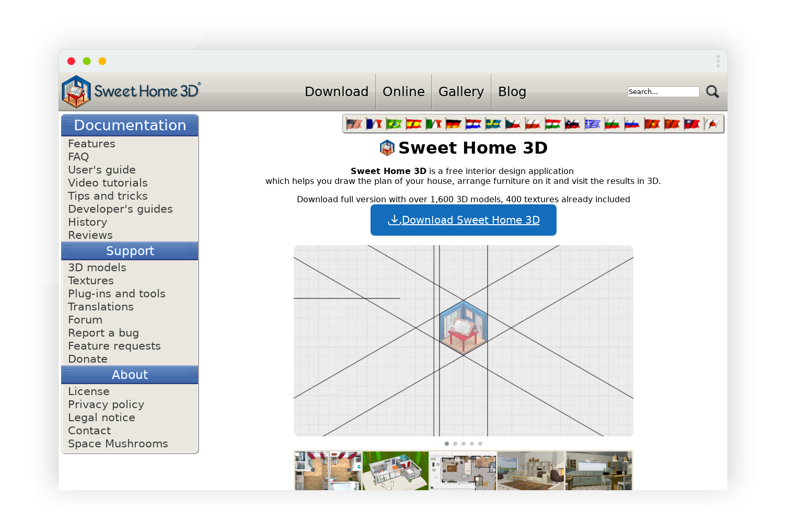Open the FAQ link

click(78, 157)
